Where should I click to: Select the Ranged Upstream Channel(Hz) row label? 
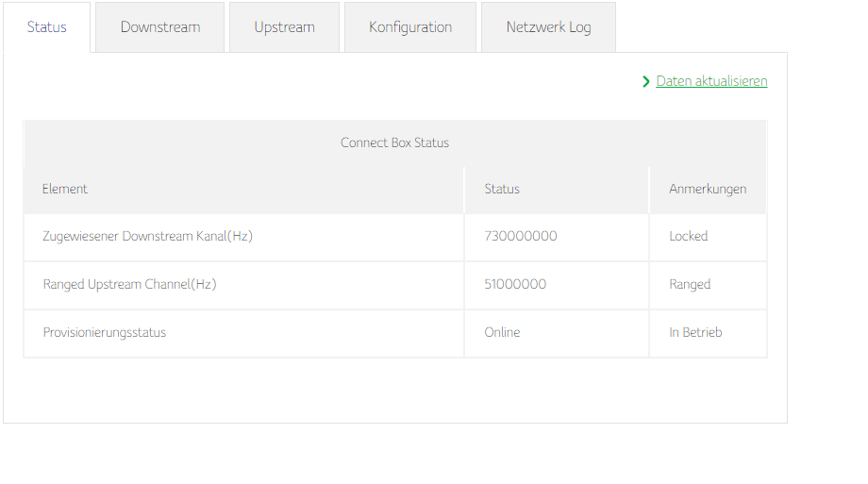pos(129,284)
